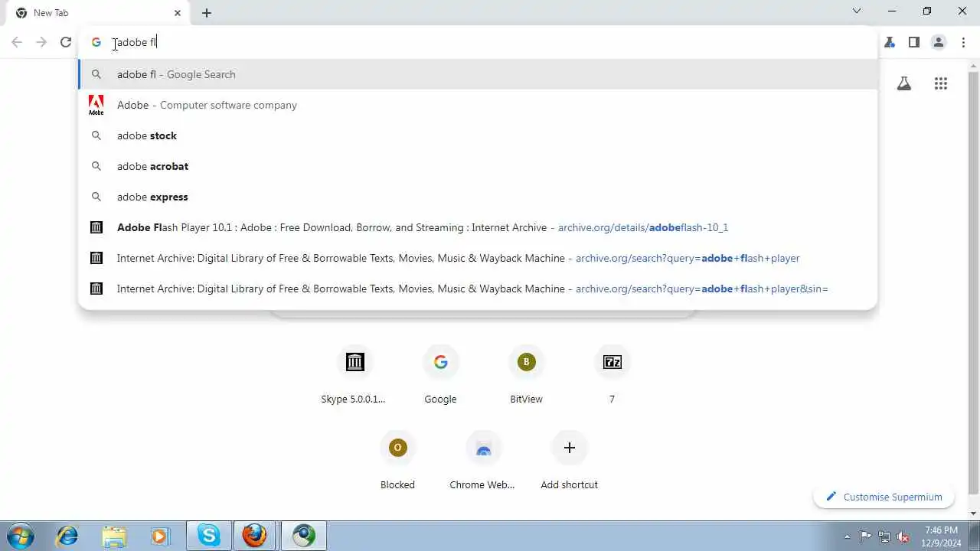
Task: Choose the 'adobe acrobat' suggestion
Action: click(478, 166)
